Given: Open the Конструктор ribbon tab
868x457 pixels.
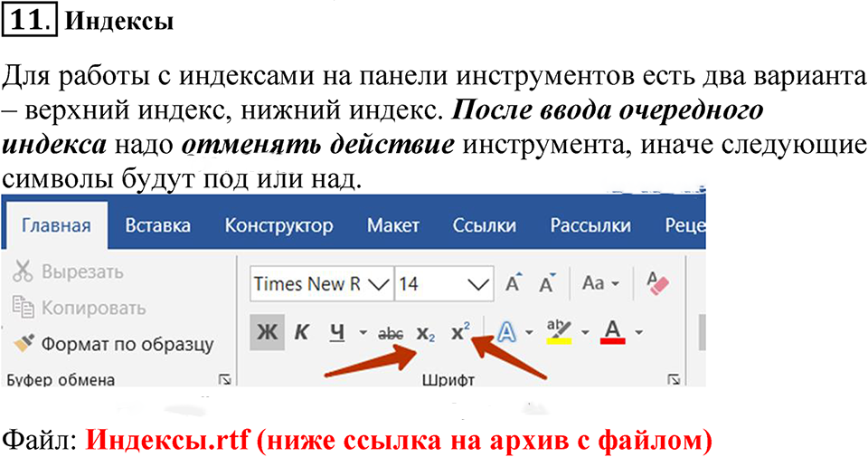Looking at the screenshot, I should [278, 225].
